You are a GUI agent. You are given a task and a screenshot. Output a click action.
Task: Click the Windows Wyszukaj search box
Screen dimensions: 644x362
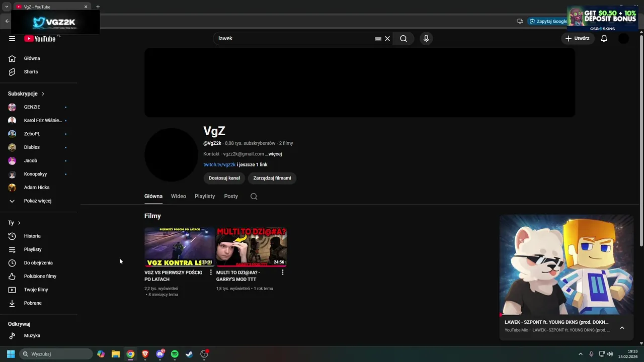pyautogui.click(x=56, y=354)
